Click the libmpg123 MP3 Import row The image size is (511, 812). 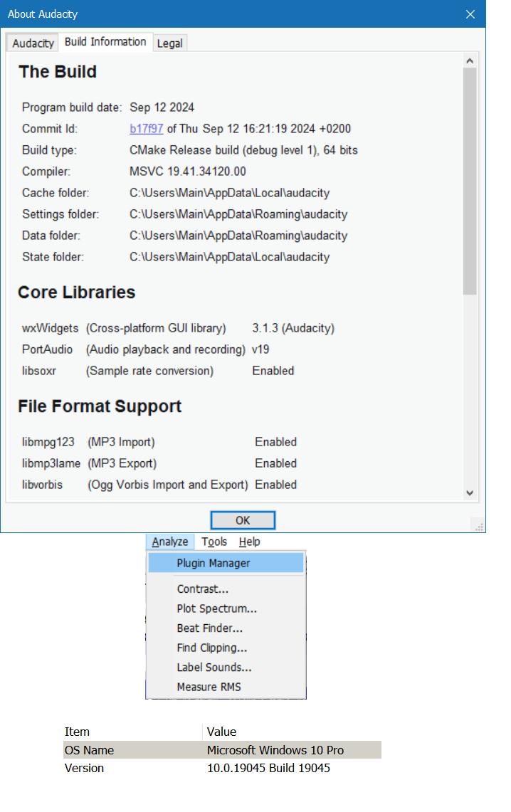159,442
